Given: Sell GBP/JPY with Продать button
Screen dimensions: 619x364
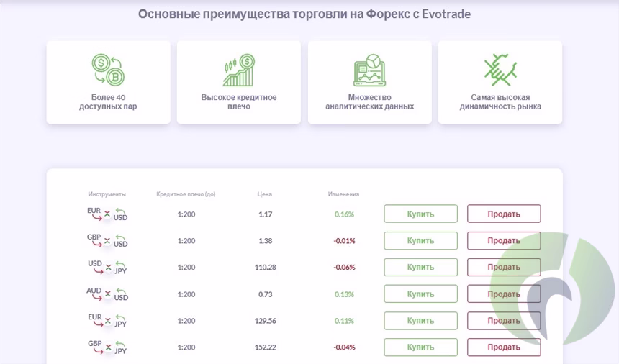Looking at the screenshot, I should [504, 347].
